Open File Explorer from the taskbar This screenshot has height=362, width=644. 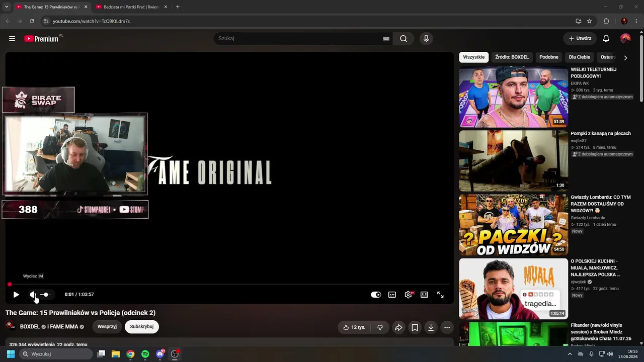click(115, 354)
